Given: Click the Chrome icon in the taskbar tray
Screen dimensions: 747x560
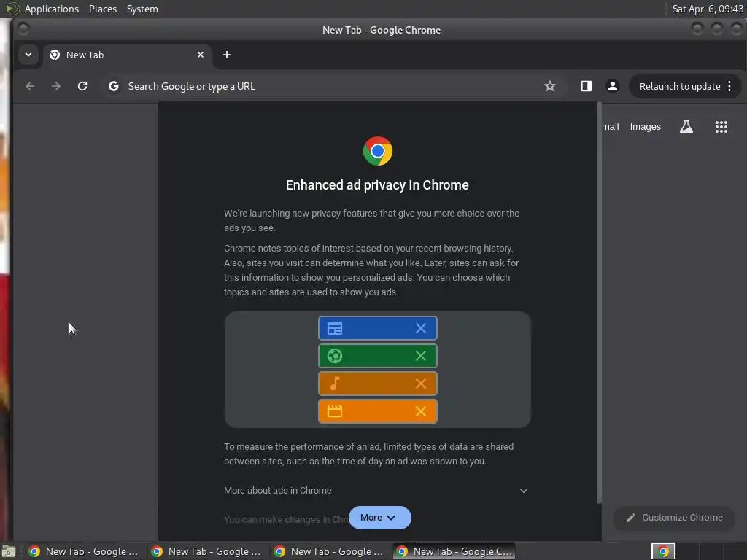Looking at the screenshot, I should point(663,551).
